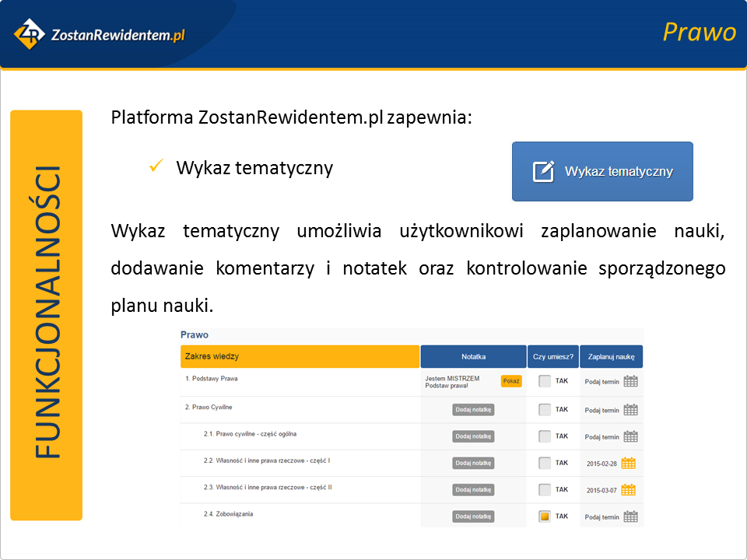Tick TAK checkbox for Prawo Cywilne

click(545, 410)
